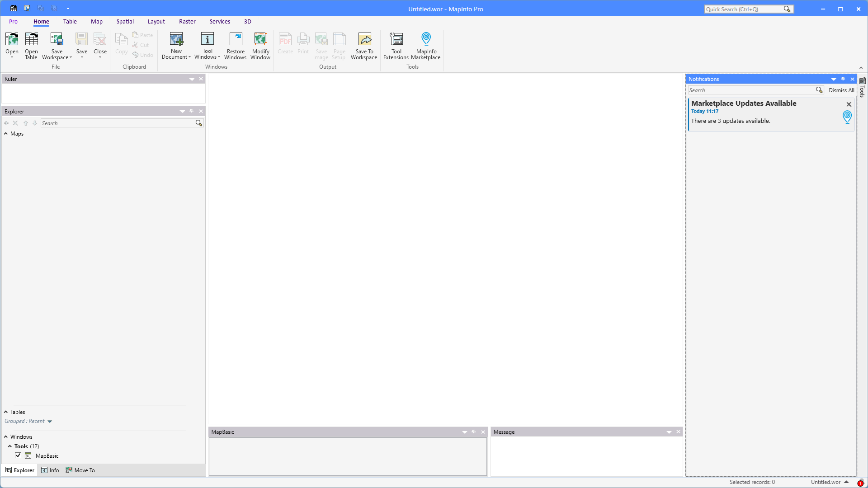Click Restore Windows icon

236,40
